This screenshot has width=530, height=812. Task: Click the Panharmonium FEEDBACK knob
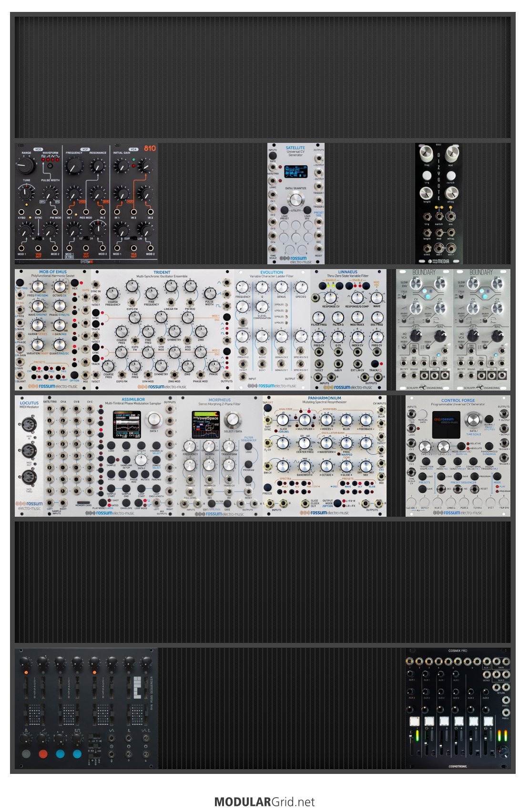tap(366, 420)
